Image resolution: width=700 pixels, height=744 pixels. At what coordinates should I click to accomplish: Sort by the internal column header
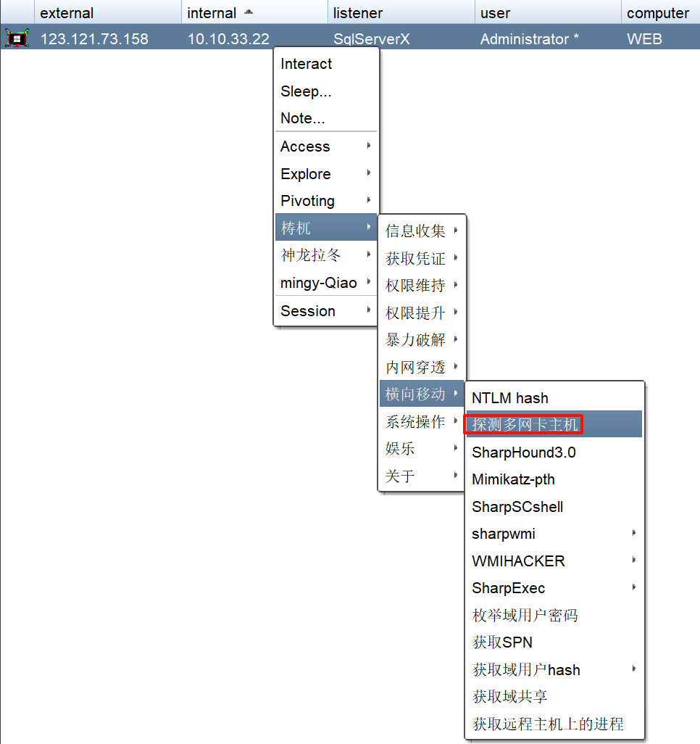pos(212,13)
